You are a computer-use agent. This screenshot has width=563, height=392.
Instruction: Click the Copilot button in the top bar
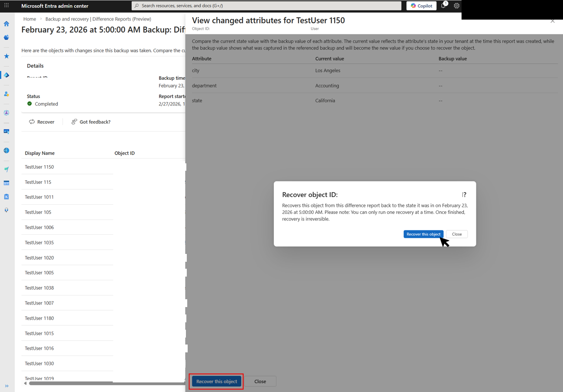(421, 6)
